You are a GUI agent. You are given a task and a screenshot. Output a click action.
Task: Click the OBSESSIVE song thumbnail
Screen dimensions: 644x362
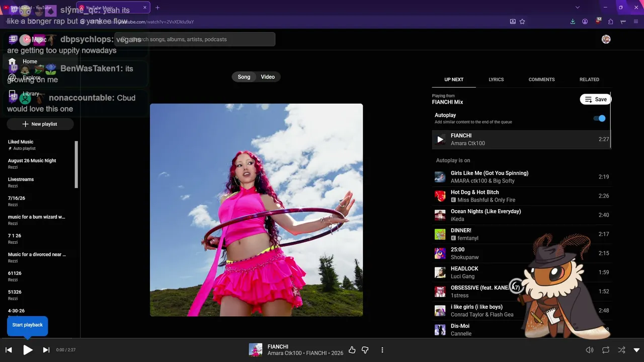click(440, 292)
